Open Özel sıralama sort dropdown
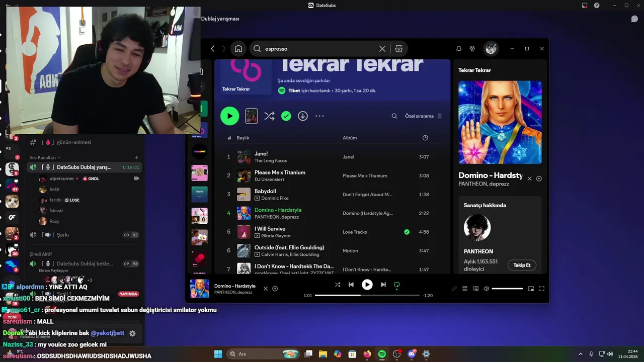644x362 pixels. pos(423,116)
